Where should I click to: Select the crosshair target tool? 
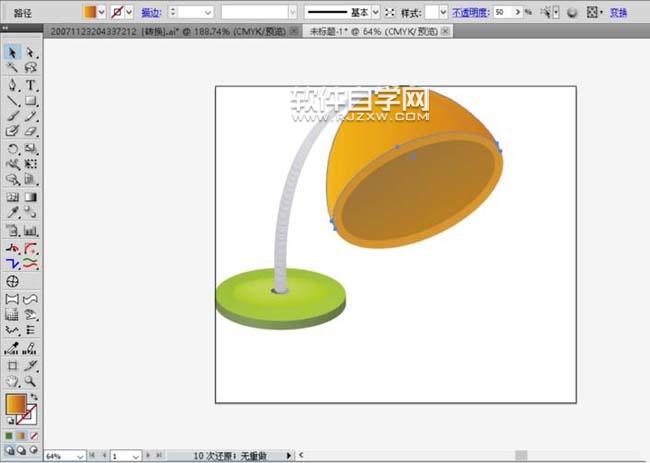(12, 281)
